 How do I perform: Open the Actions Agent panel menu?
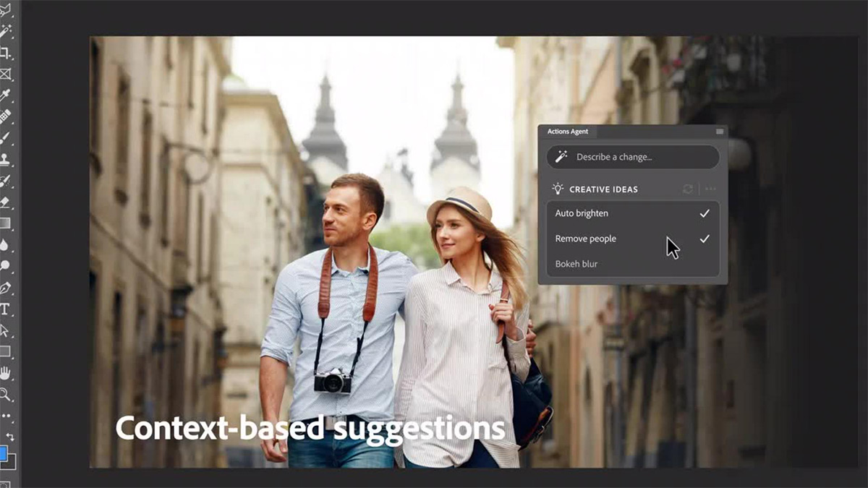[x=719, y=132]
